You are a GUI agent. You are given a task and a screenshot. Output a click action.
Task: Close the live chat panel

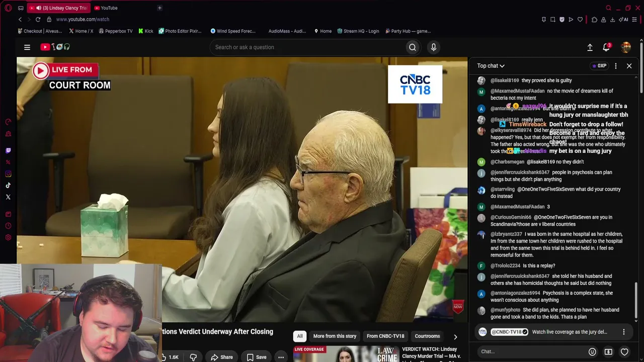pos(629,66)
